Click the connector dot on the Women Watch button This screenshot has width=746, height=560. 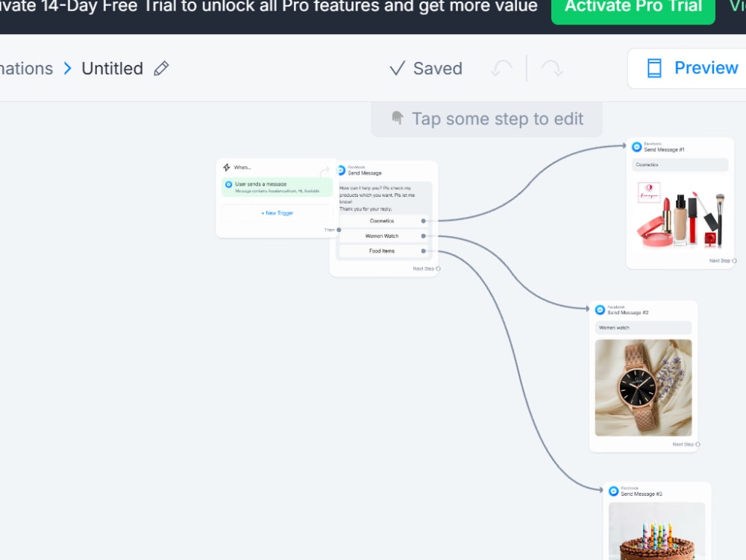click(x=424, y=236)
